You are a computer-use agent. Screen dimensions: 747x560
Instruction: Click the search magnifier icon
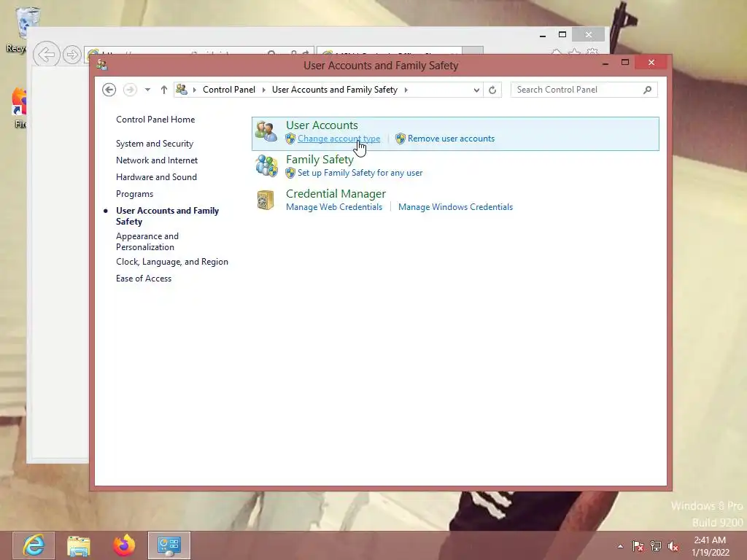(x=647, y=90)
